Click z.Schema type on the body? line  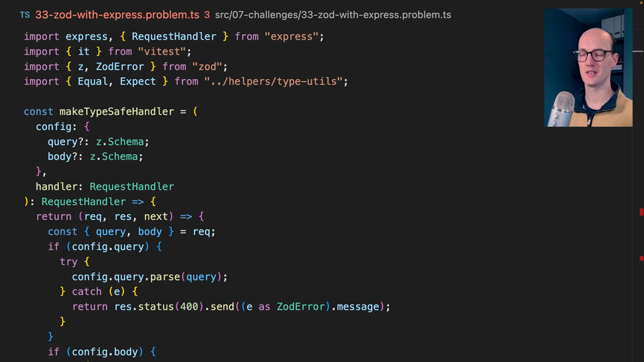(x=117, y=156)
